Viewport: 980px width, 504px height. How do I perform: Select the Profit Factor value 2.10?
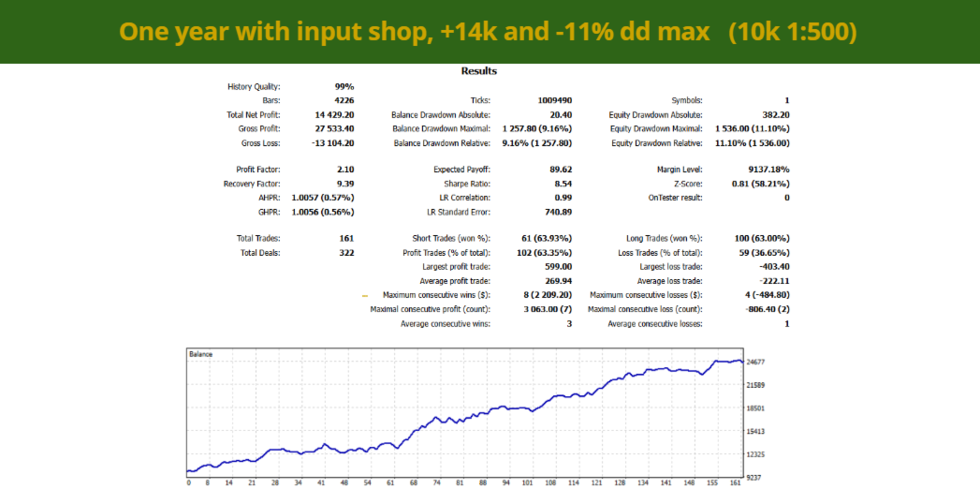click(x=345, y=170)
